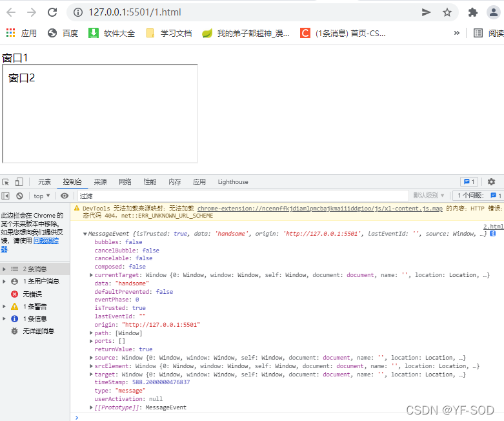The width and height of the screenshot is (504, 421).
Task: Select the 2 条消息 sidebar row
Action: (x=35, y=269)
